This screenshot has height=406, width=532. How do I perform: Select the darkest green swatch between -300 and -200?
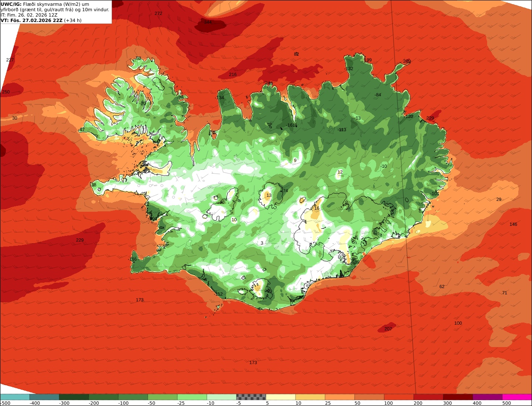[74, 397]
